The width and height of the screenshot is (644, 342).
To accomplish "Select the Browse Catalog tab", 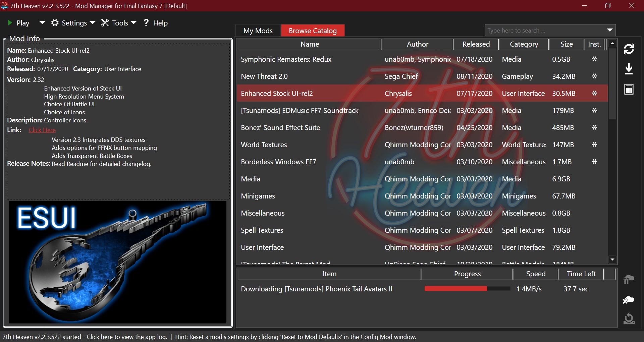I will pos(313,31).
